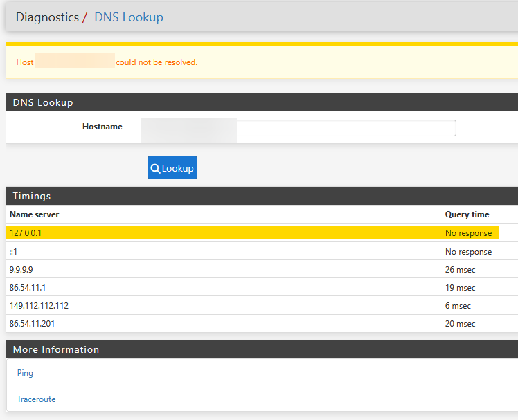Click the 9.9.9.9 name server entry
Viewport: 518px width, 420px height.
pyautogui.click(x=20, y=269)
